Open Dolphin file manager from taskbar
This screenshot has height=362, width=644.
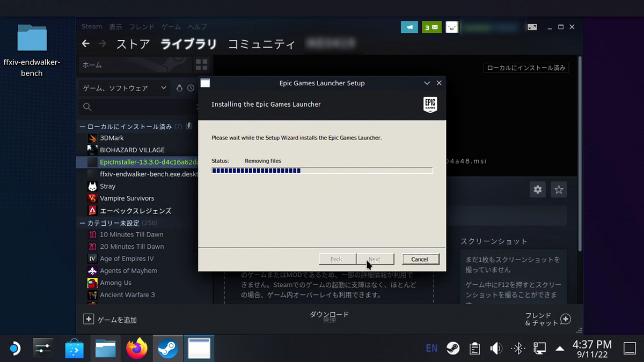pos(106,349)
